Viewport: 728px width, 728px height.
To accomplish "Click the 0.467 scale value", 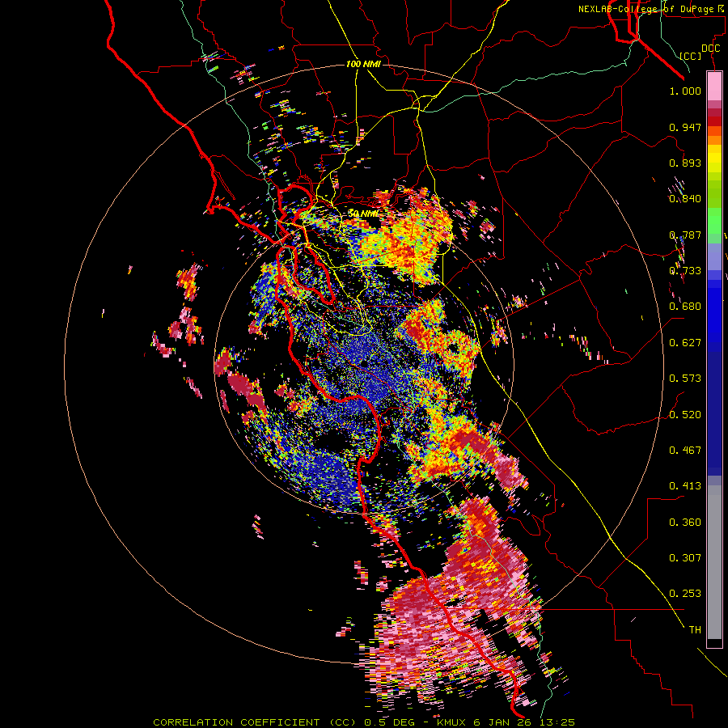I will [685, 451].
